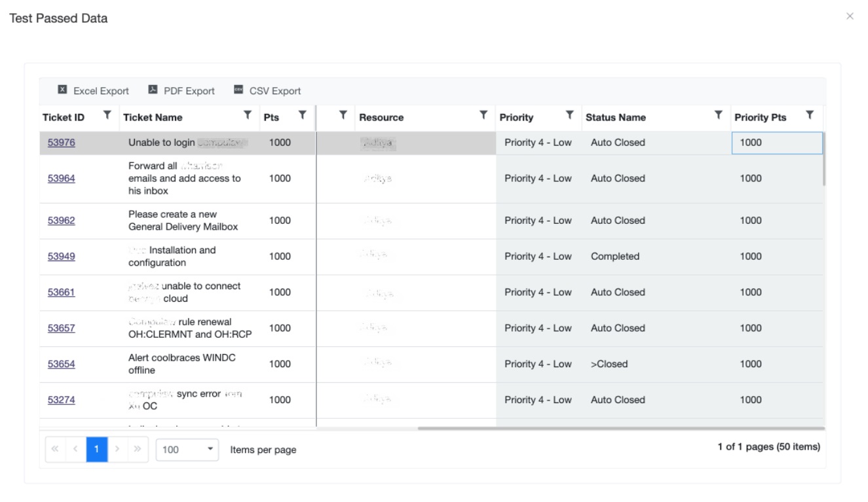Open the Priority Pts column filter

pos(810,116)
